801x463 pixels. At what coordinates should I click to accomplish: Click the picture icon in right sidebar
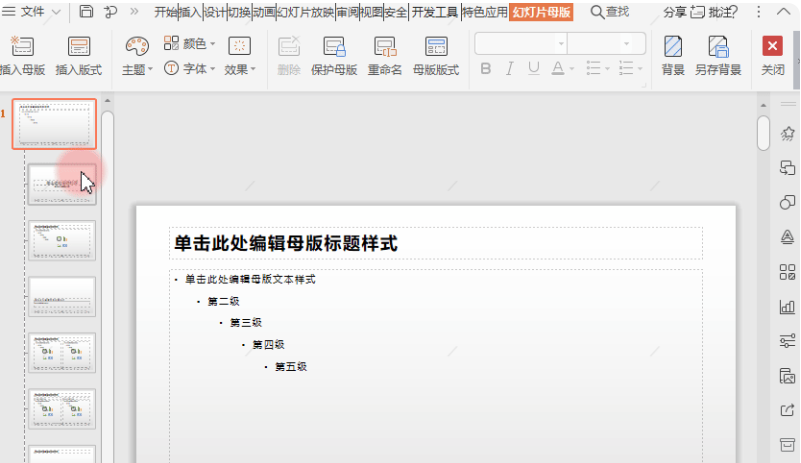(x=787, y=376)
